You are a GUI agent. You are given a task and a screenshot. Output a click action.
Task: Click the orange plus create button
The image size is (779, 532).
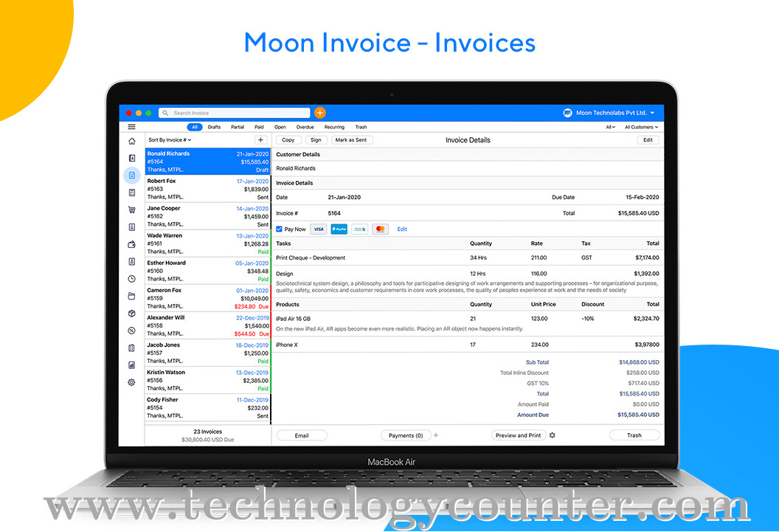(x=320, y=113)
